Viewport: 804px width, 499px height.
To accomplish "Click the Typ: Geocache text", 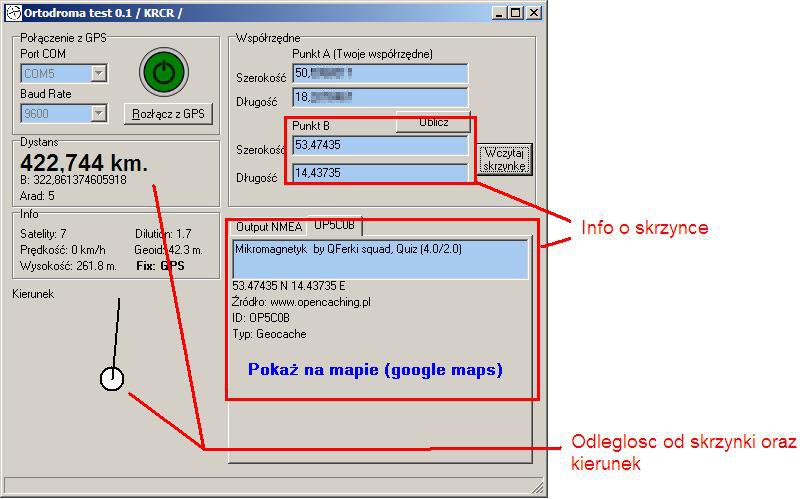I will (x=269, y=334).
